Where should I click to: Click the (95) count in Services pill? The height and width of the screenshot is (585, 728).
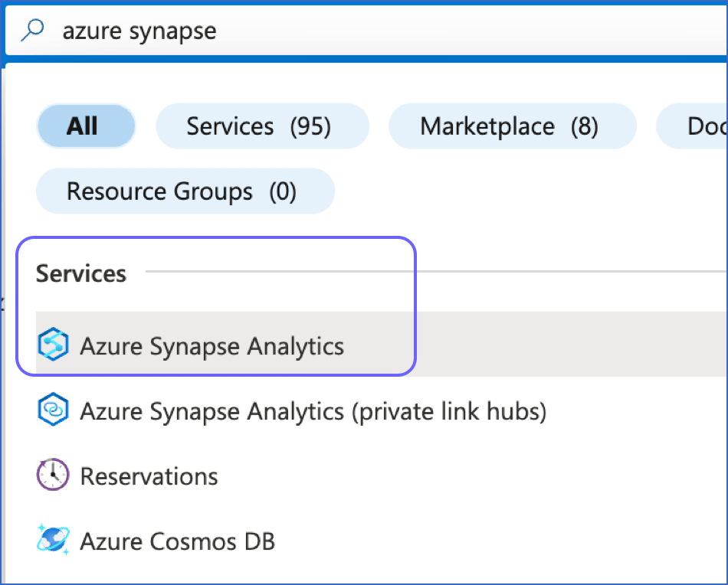(310, 126)
